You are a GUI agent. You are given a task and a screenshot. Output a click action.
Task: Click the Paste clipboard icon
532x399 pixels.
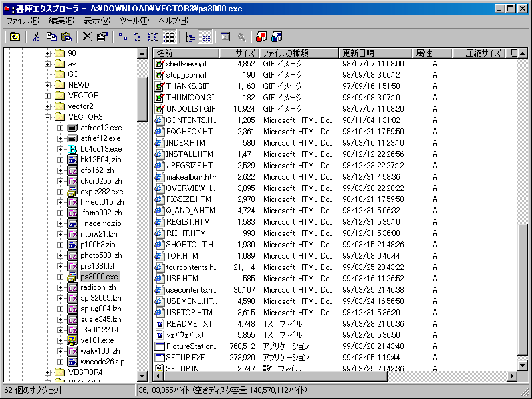tap(66, 37)
